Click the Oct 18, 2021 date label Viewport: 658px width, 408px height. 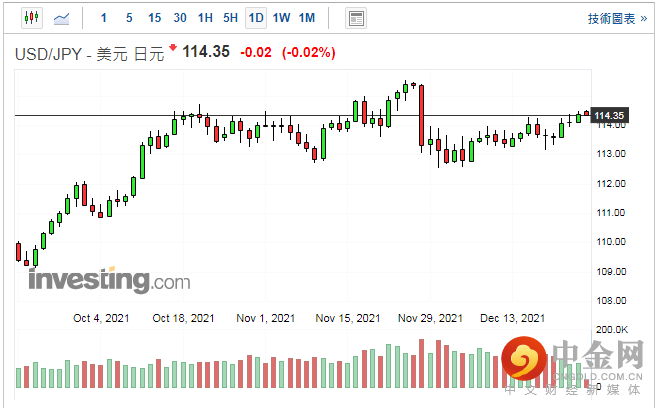(183, 318)
